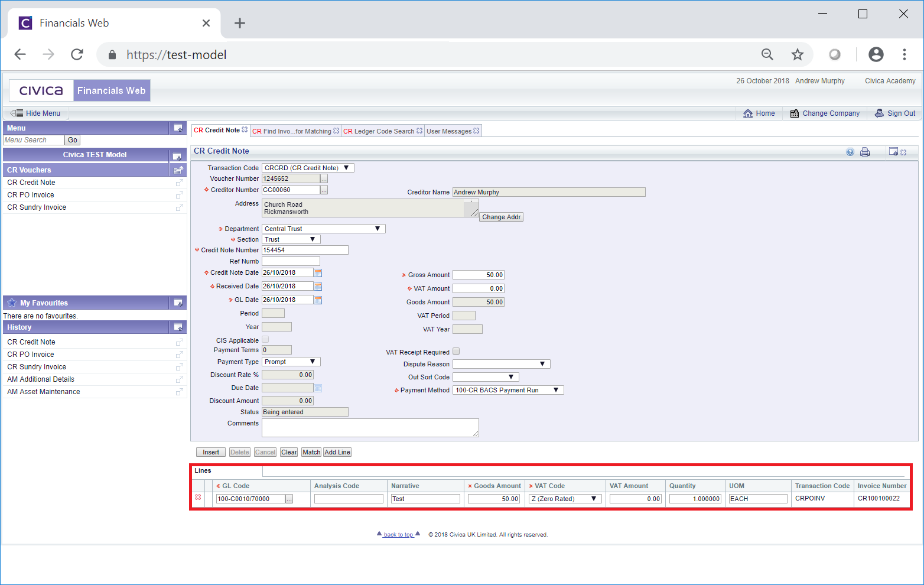Image resolution: width=924 pixels, height=585 pixels.
Task: Open the Credit Note Date calendar picker
Action: (318, 273)
